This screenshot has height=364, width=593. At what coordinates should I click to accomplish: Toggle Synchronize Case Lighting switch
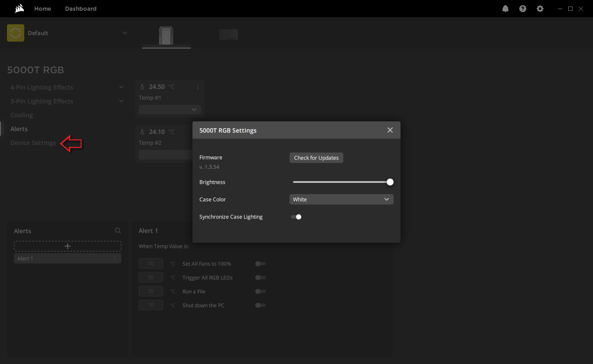[x=296, y=217]
